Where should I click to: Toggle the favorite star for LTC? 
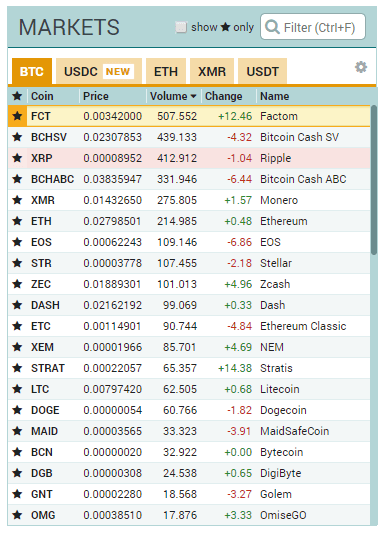tap(17, 389)
